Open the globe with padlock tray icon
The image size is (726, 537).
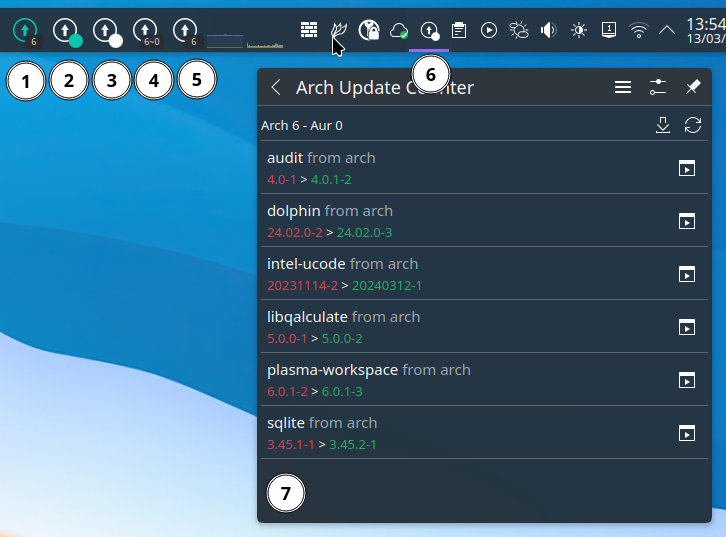pyautogui.click(x=369, y=31)
